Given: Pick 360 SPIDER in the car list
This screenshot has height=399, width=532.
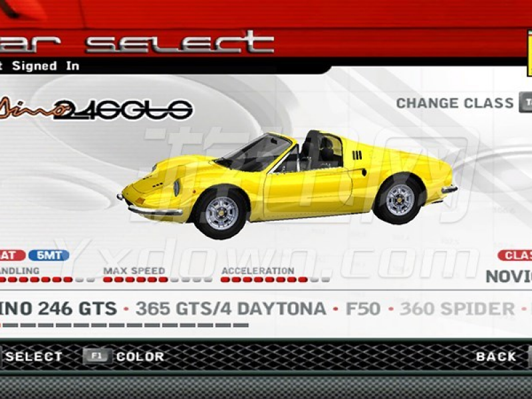Looking at the screenshot, I should pos(458,309).
